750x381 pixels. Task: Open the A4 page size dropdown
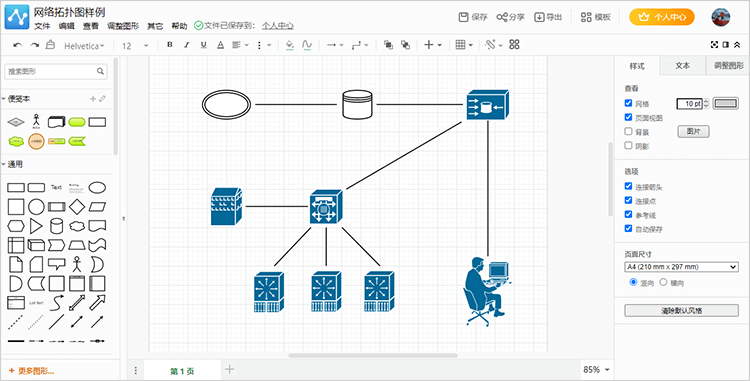pyautogui.click(x=682, y=267)
